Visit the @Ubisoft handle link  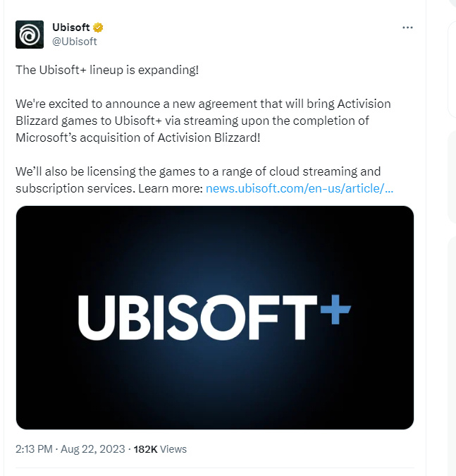coord(75,41)
